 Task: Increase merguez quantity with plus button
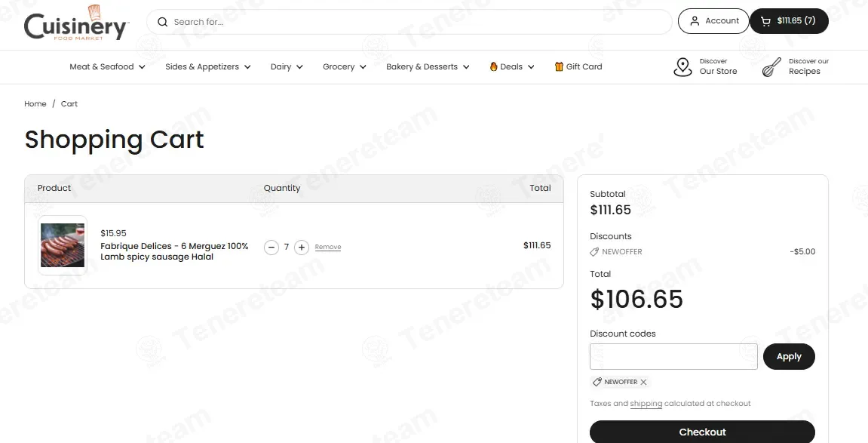301,247
